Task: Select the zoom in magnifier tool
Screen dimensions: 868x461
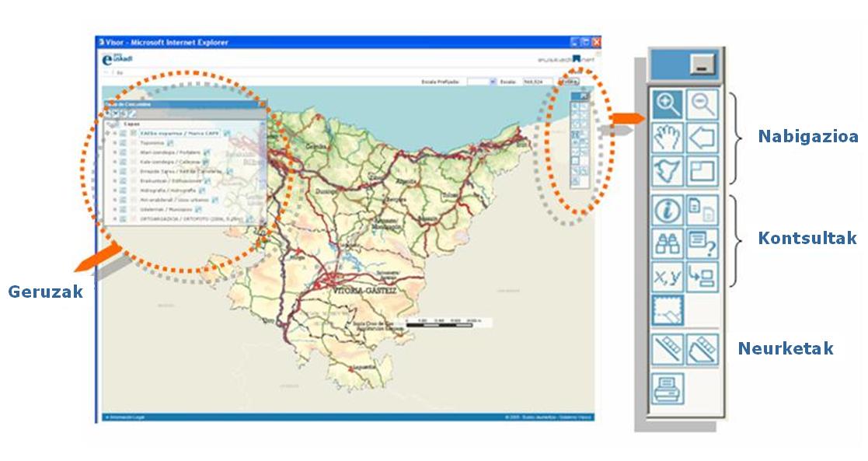Action: [x=668, y=103]
